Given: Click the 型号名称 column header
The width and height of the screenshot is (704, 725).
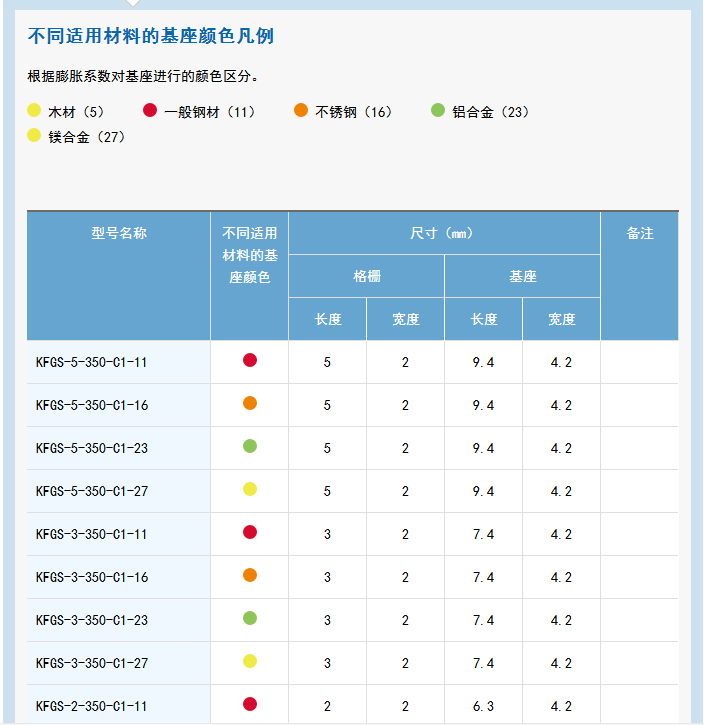Looking at the screenshot, I should point(119,276).
